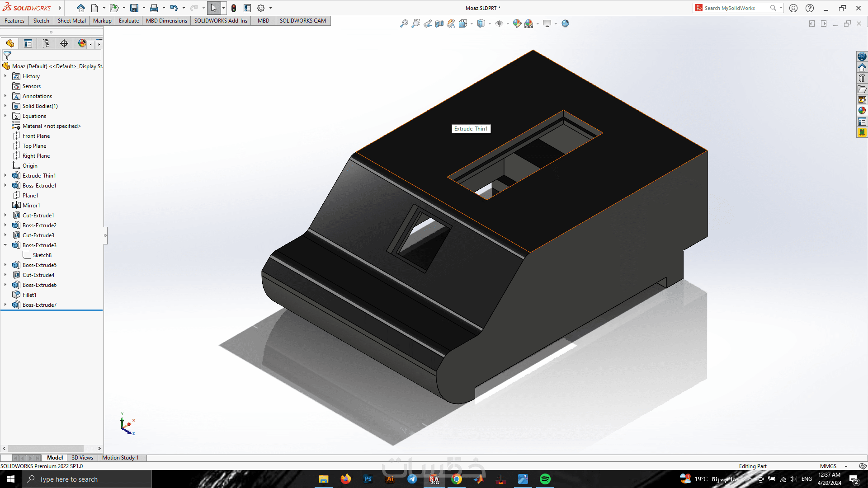The width and height of the screenshot is (868, 488).
Task: Open the ConfigurationManager tab icon
Action: (x=46, y=43)
